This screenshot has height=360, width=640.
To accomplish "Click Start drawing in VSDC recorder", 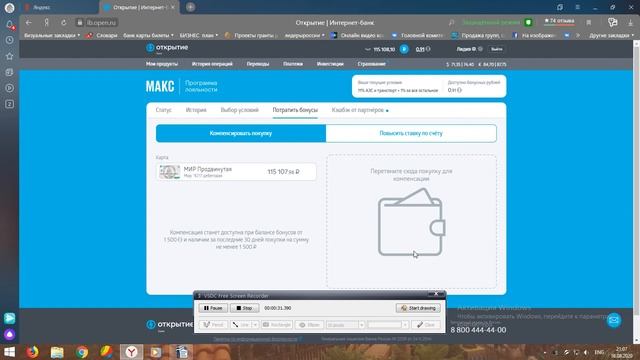I will [418, 308].
